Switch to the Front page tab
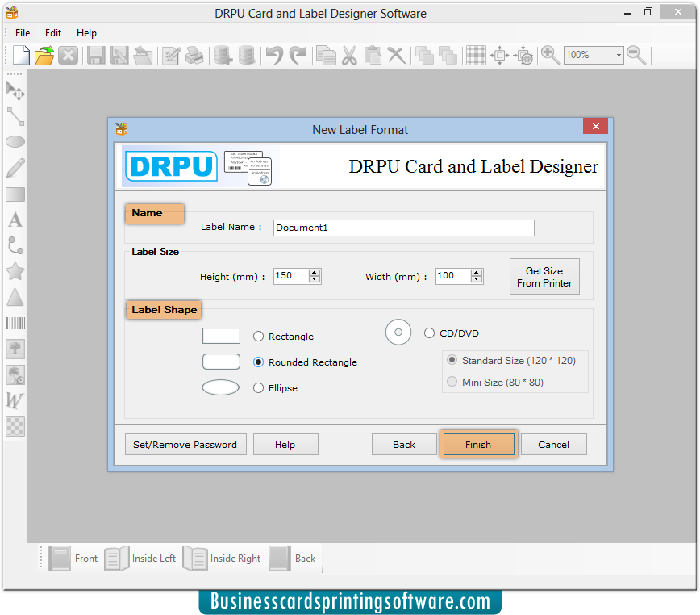 (73, 559)
